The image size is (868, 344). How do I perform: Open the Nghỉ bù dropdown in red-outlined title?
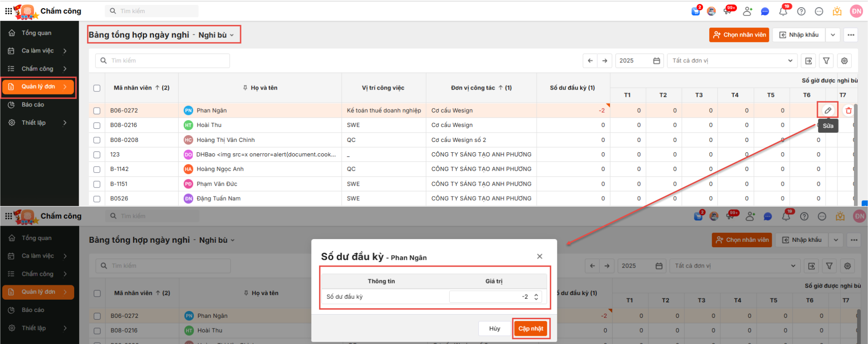pyautogui.click(x=216, y=35)
